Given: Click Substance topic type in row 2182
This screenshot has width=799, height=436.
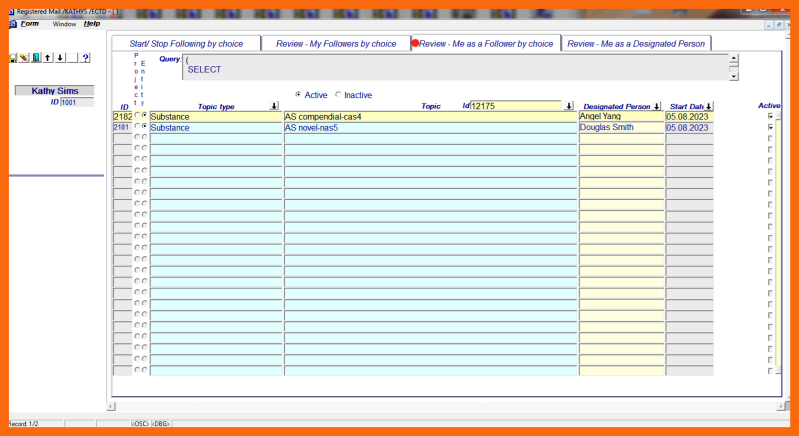Looking at the screenshot, I should coord(216,117).
